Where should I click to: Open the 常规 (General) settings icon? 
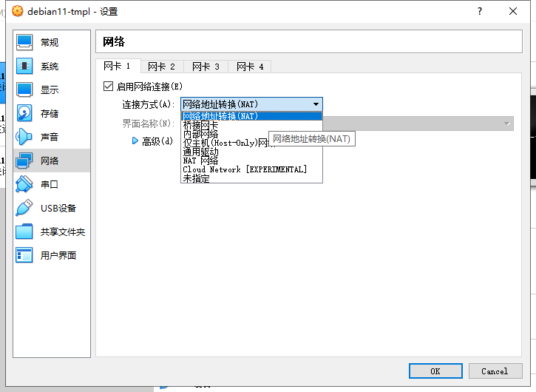[x=24, y=43]
